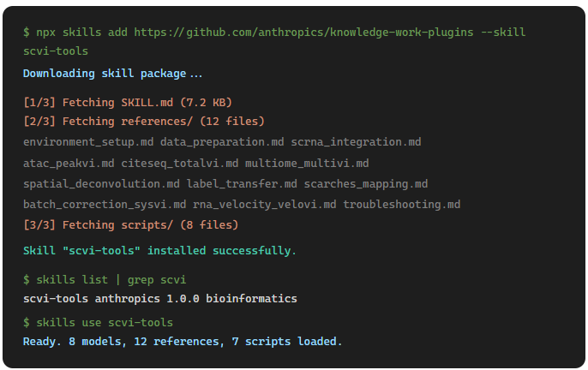The height and width of the screenshot is (370, 588).
Task: Select the '[1/3] Fetching SKILL.md' line
Action: [128, 103]
